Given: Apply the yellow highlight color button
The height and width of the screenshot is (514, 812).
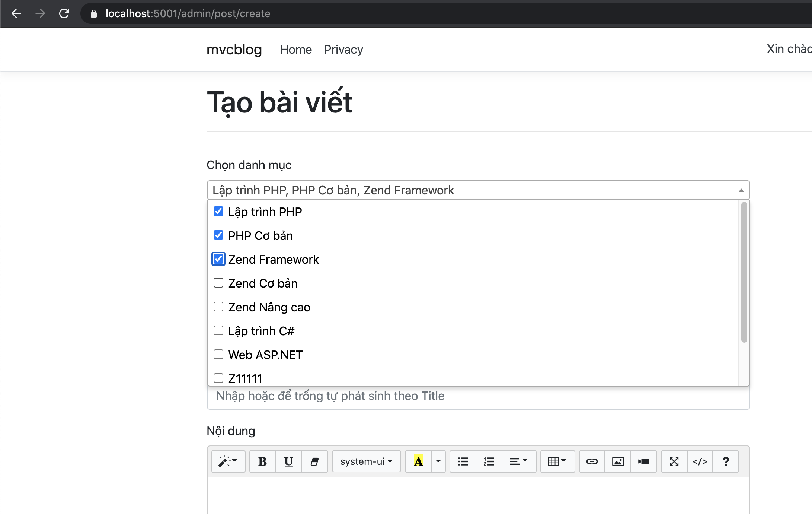Looking at the screenshot, I should click(418, 461).
